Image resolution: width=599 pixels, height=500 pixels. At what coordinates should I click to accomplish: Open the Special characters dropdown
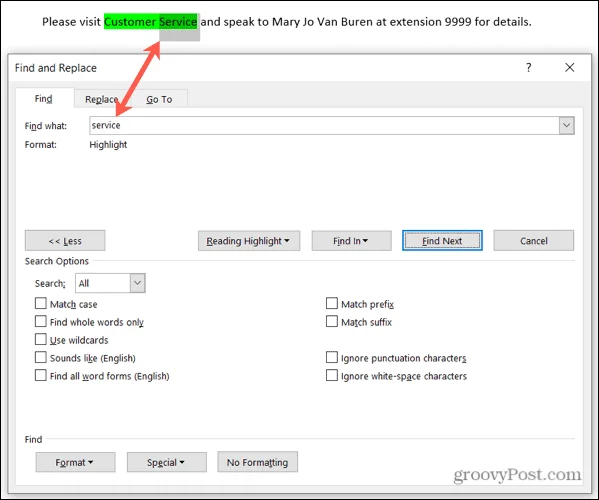[167, 462]
